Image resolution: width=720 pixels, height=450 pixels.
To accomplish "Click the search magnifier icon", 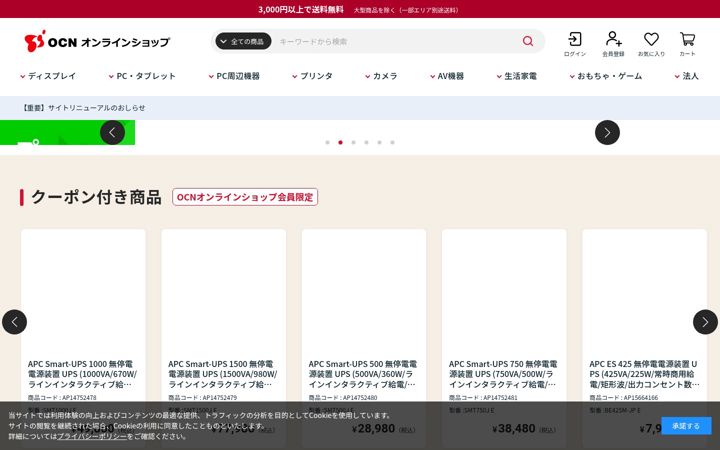I will click(528, 41).
